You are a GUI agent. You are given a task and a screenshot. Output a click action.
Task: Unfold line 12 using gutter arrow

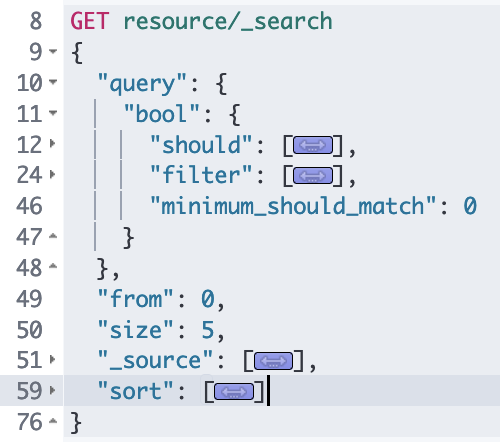[x=52, y=143]
